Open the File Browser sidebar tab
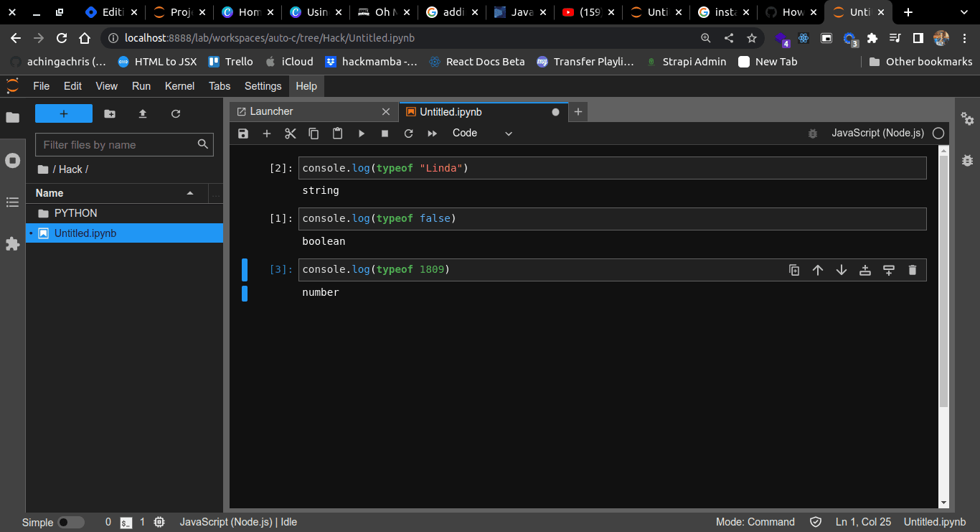The width and height of the screenshot is (980, 532). [12, 117]
